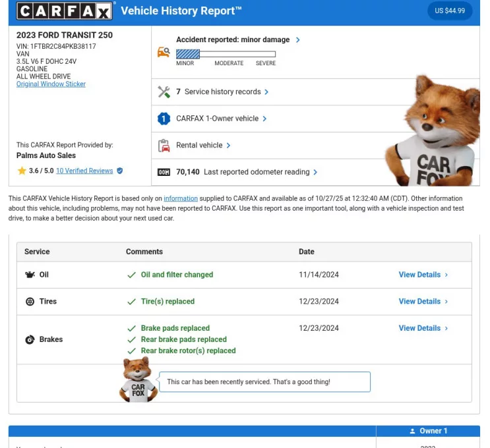Select the Owner 1 column header
The image size is (490, 448).
428,431
